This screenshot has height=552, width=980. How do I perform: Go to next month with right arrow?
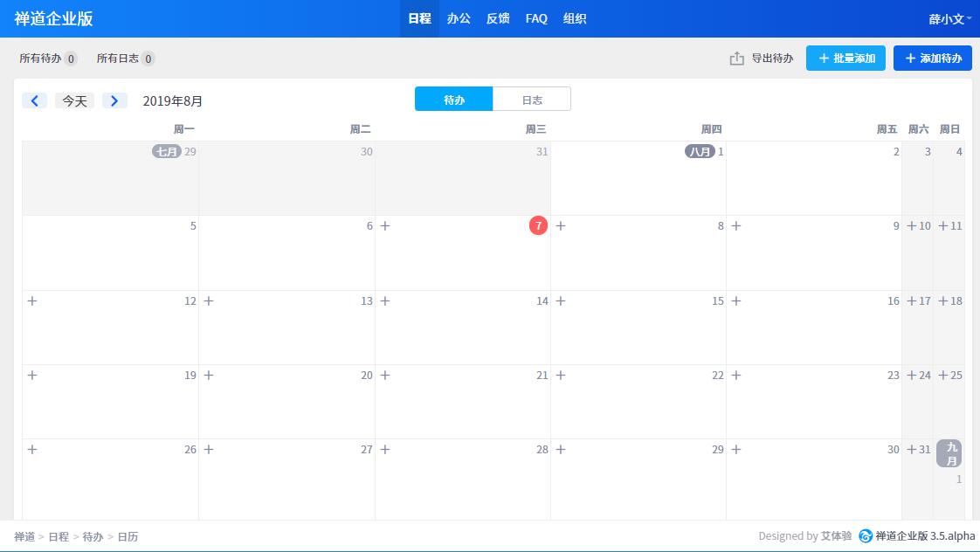114,100
